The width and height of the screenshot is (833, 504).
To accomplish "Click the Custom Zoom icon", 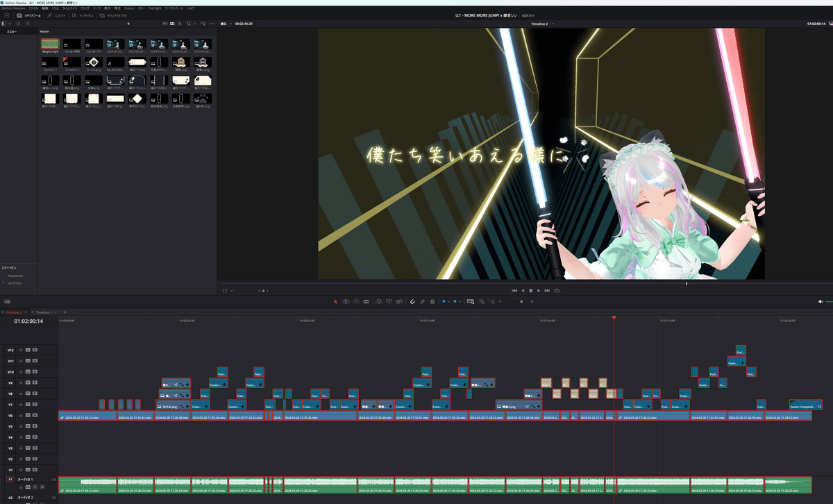I will [x=491, y=302].
